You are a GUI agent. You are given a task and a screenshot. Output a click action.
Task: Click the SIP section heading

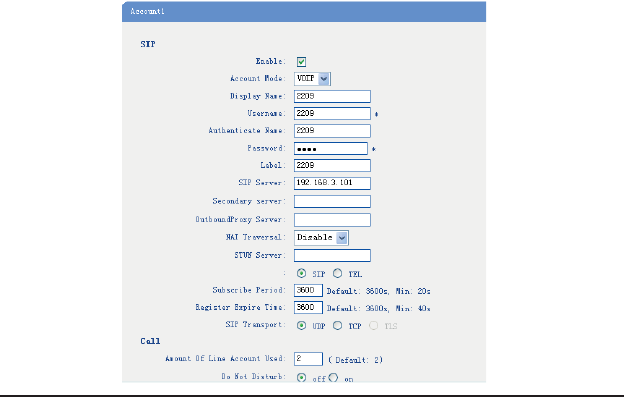tap(148, 44)
